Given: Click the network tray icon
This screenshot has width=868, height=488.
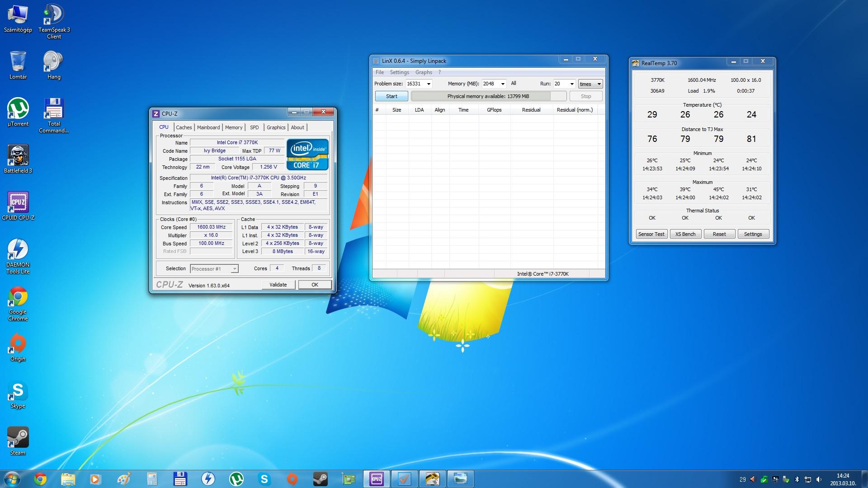Looking at the screenshot, I should click(x=808, y=479).
